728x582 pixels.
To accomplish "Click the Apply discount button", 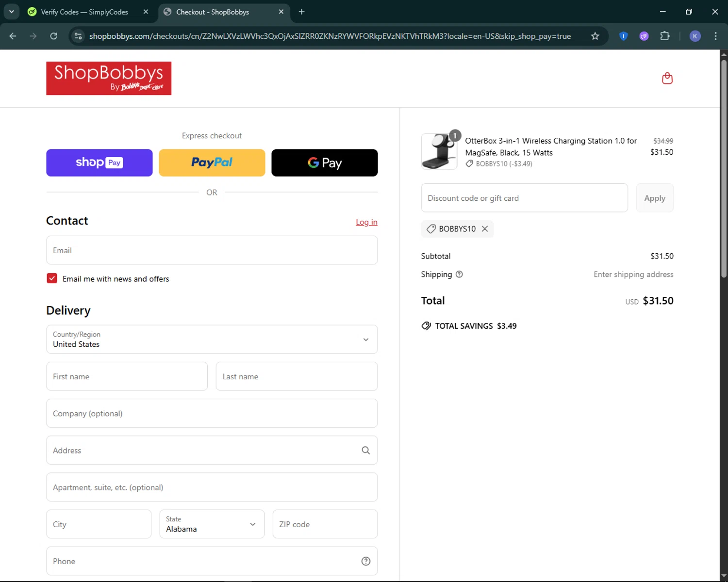I will pyautogui.click(x=655, y=198).
